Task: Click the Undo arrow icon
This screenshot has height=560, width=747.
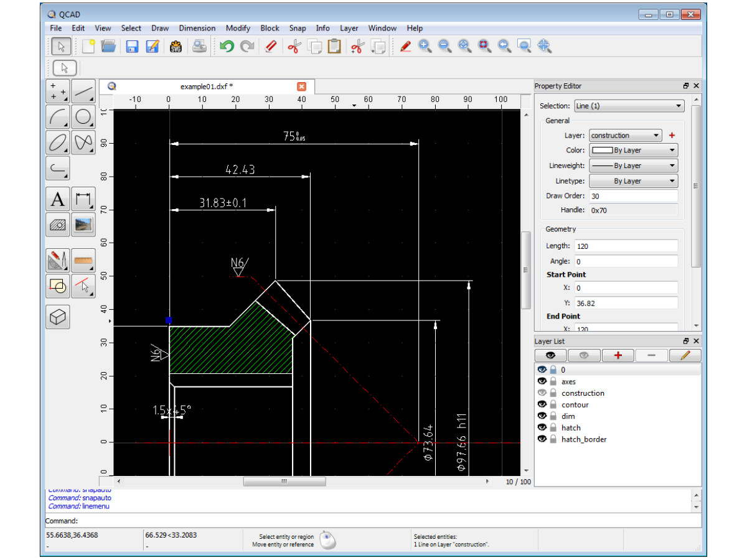Action: 227,46
